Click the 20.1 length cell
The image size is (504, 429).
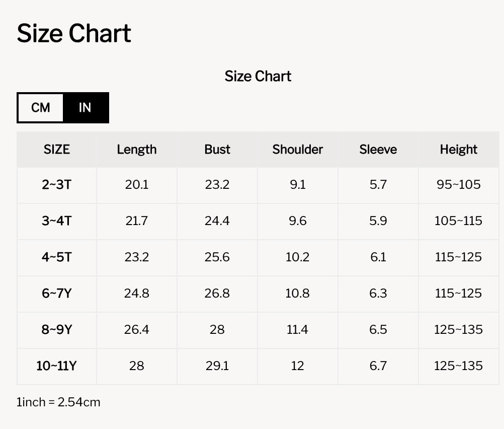point(137,185)
